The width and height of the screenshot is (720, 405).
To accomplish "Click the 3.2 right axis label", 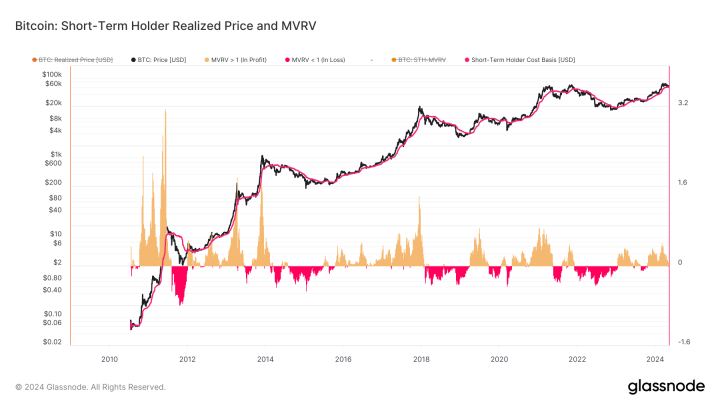I will coord(683,103).
